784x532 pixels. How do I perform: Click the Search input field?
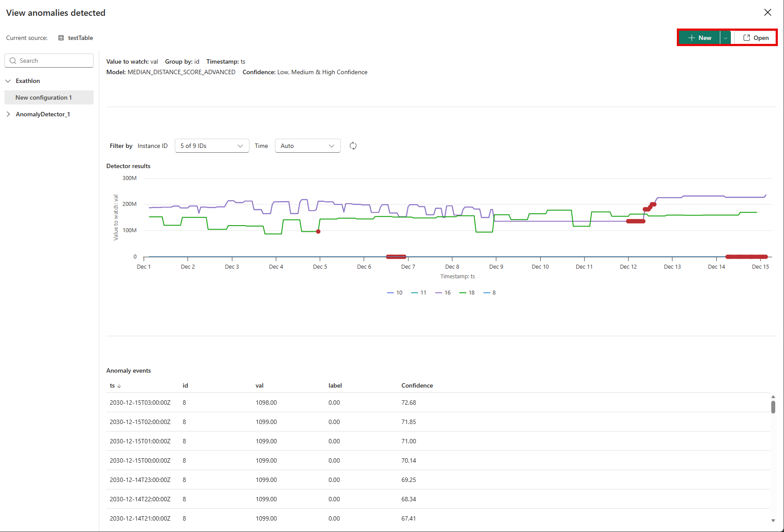tap(49, 61)
